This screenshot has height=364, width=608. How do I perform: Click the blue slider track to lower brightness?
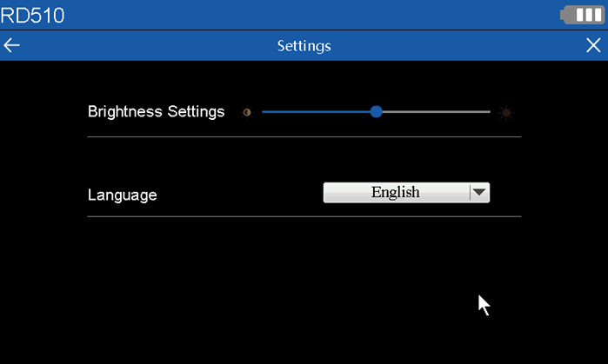pos(316,112)
